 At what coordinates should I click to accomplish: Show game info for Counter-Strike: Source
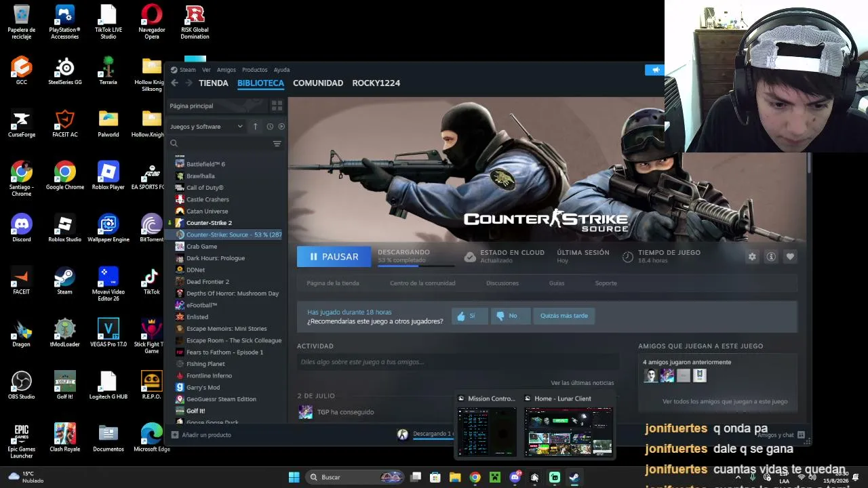[771, 257]
